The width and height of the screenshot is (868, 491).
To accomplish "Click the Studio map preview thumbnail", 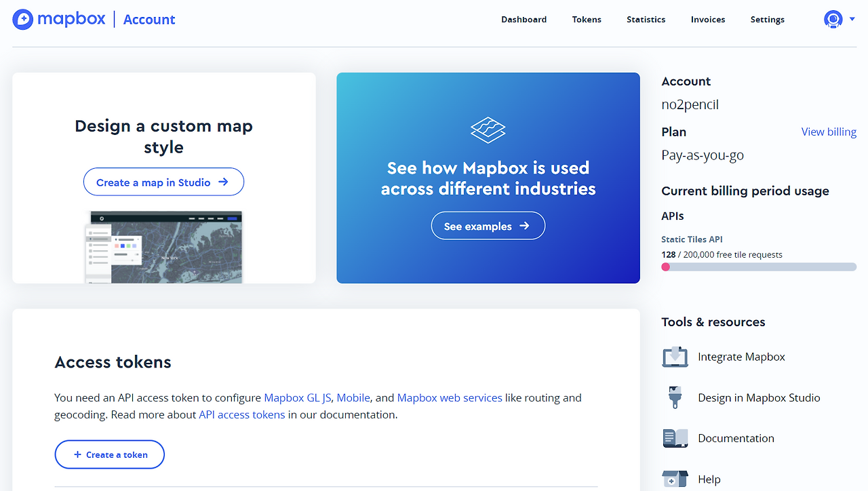I will point(163,248).
